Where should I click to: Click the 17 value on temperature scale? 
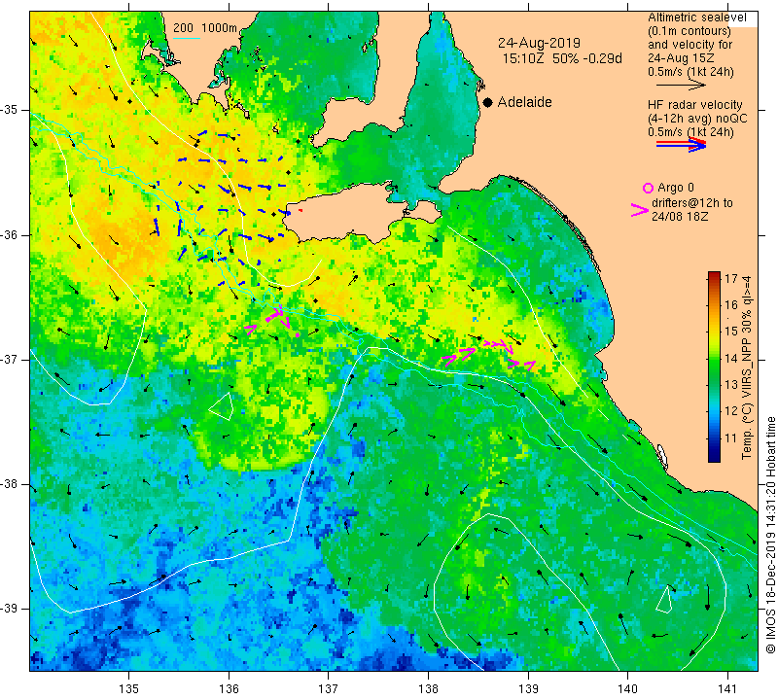click(731, 278)
